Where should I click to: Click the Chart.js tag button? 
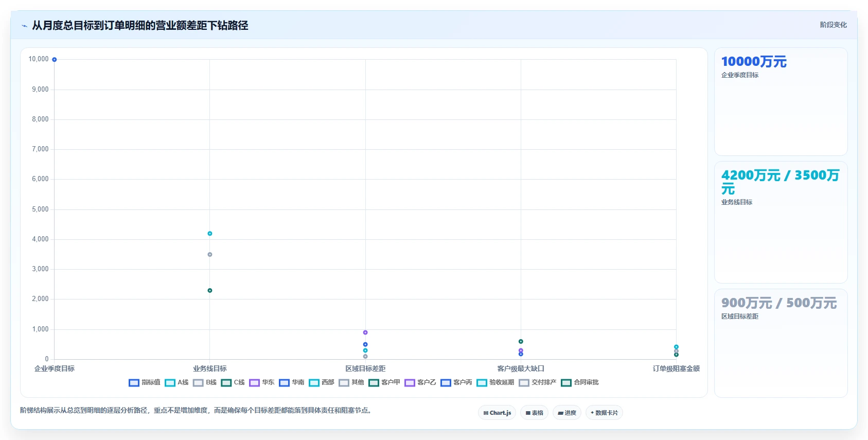click(x=497, y=413)
